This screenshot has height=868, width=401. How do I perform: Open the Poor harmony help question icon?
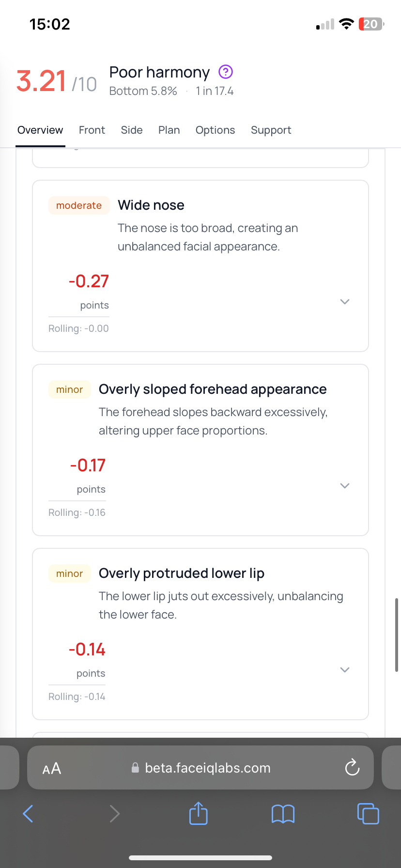click(226, 72)
